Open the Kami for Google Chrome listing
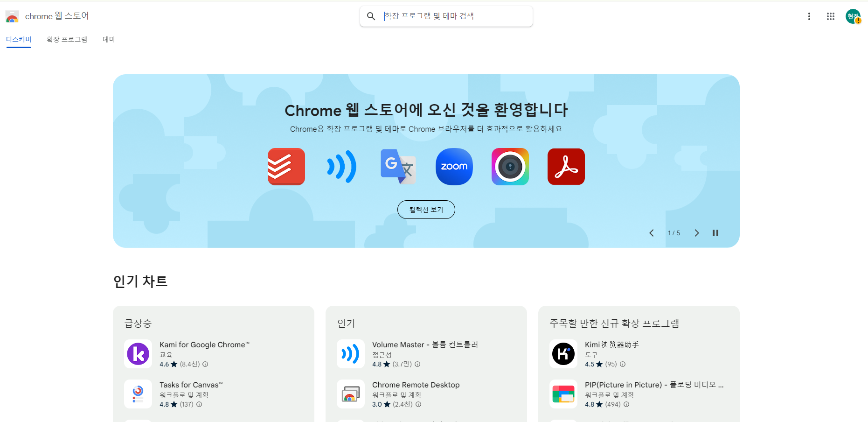The width and height of the screenshot is (868, 422). click(205, 345)
